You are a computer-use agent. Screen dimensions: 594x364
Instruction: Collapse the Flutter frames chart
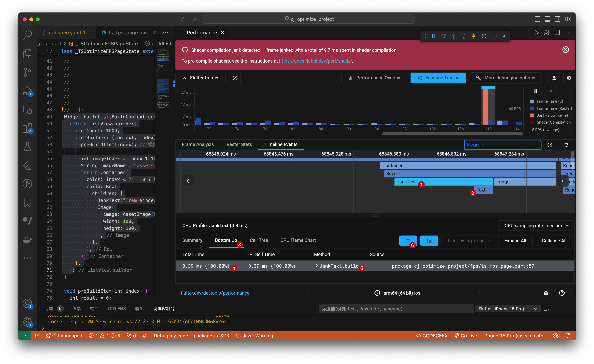(201, 78)
